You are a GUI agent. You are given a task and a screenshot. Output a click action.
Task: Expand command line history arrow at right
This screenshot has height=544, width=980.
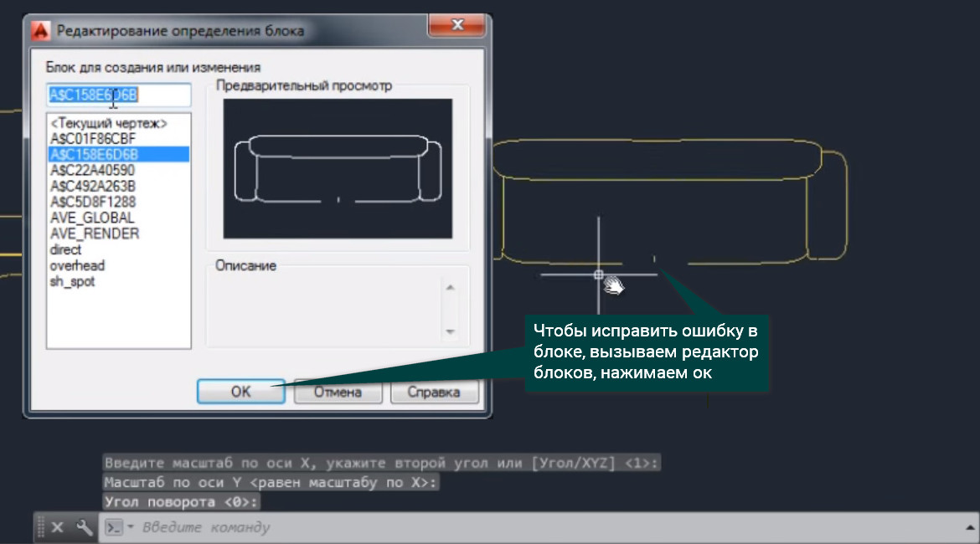tap(970, 528)
